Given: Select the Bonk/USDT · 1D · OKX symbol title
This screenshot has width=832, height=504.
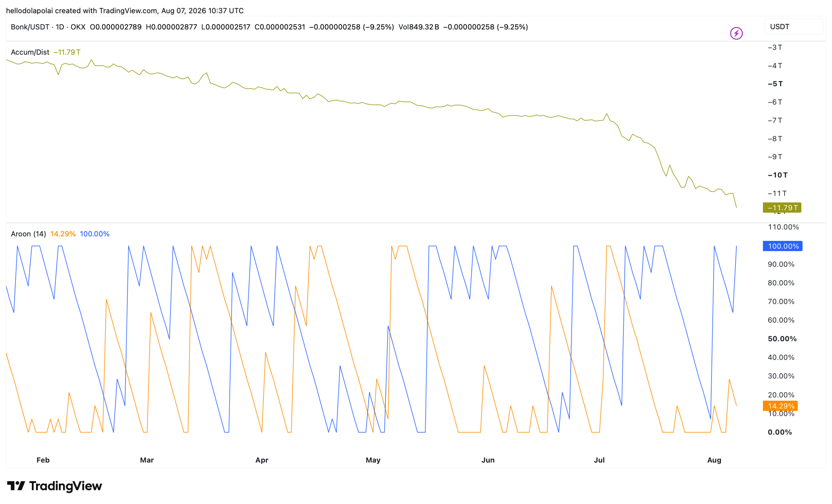Looking at the screenshot, I should pos(48,27).
